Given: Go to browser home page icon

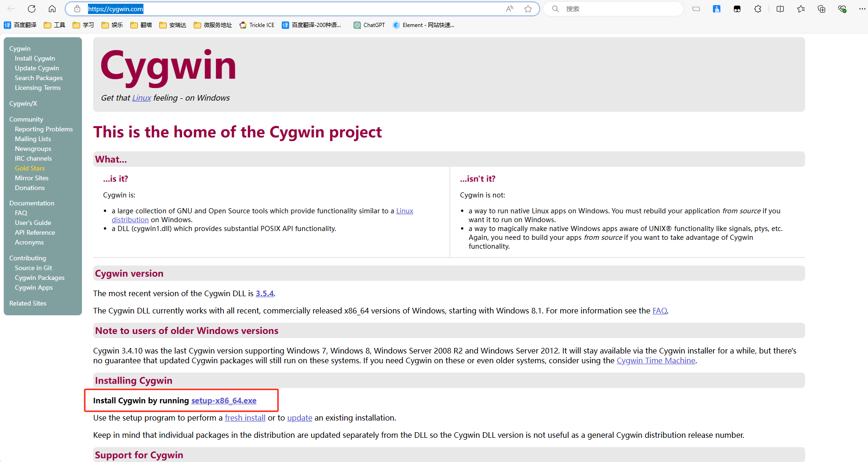Looking at the screenshot, I should pyautogui.click(x=52, y=9).
